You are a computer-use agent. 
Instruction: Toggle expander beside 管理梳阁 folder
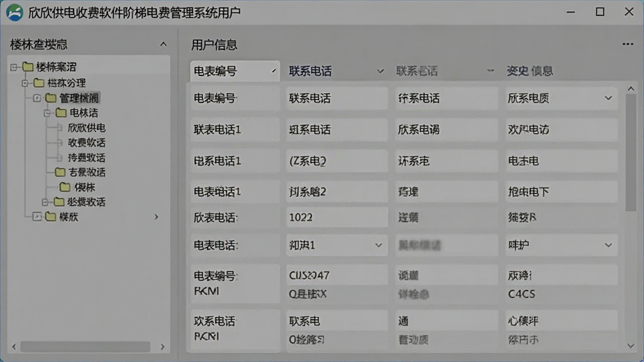[37, 98]
